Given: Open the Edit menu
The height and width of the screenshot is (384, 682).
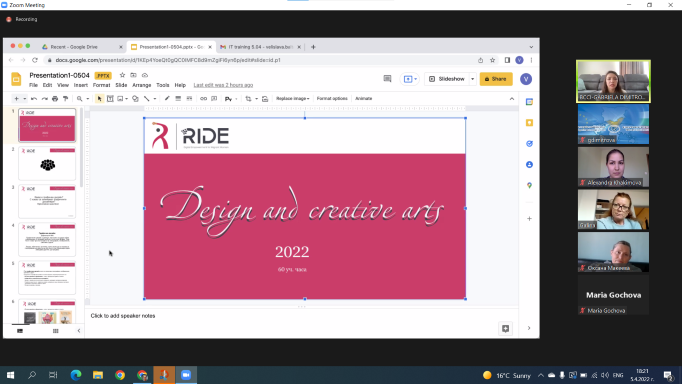Looking at the screenshot, I should [x=47, y=85].
